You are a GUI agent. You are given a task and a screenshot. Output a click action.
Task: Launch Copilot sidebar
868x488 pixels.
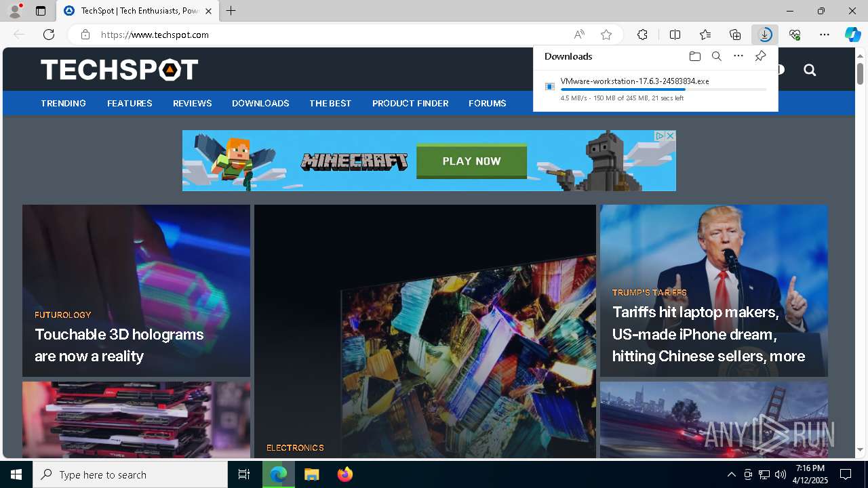click(852, 35)
